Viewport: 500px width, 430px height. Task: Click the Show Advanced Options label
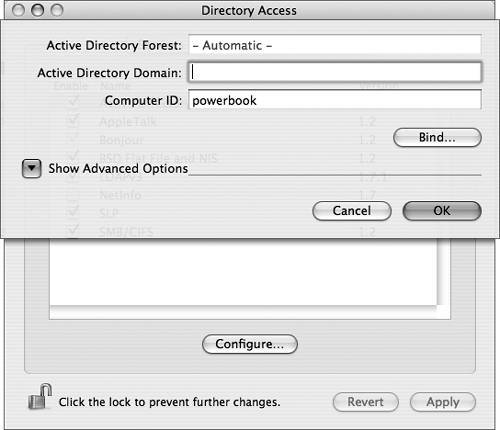pos(118,169)
